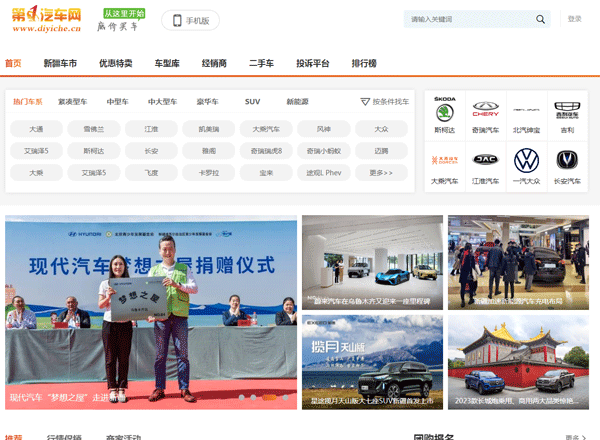Click the 从这里开始 底价买车 slogan badge

[121, 20]
